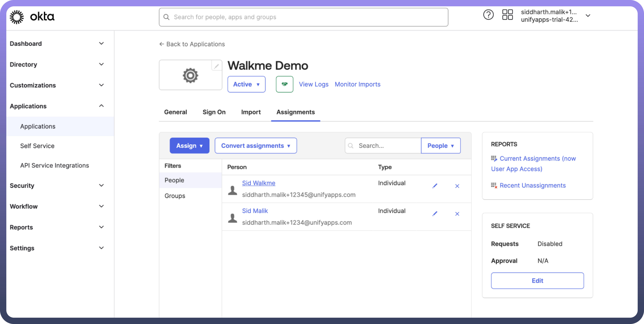The height and width of the screenshot is (324, 644).
Task: Click the Approval N/A value
Action: [x=543, y=261]
